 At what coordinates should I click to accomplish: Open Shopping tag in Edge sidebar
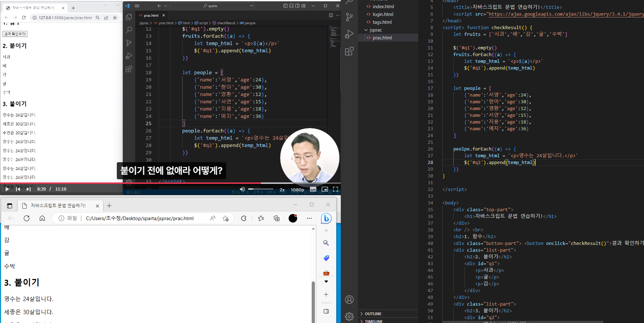326,258
